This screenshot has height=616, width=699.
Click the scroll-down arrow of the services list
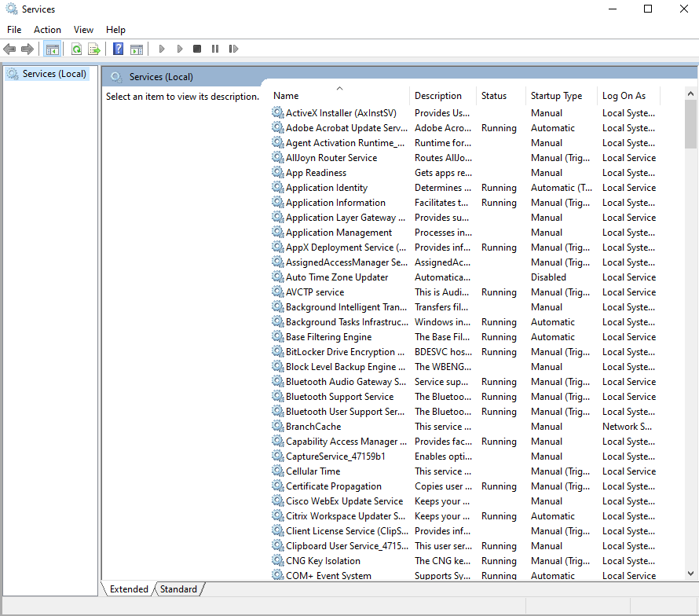point(690,574)
